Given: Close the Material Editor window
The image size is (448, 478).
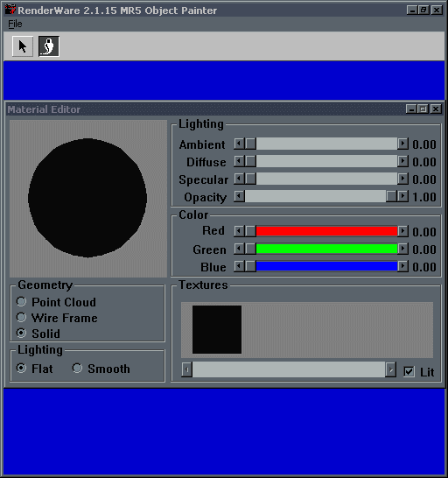Looking at the screenshot, I should [436, 109].
